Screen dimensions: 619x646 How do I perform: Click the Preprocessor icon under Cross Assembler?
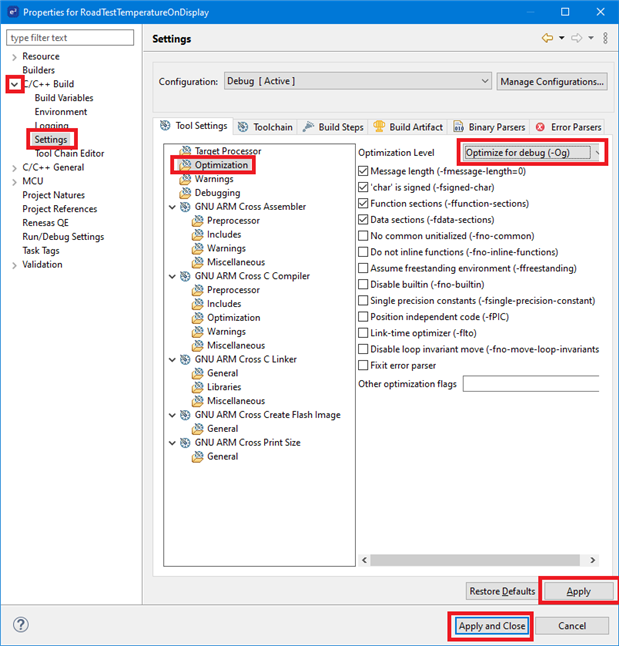pos(197,220)
